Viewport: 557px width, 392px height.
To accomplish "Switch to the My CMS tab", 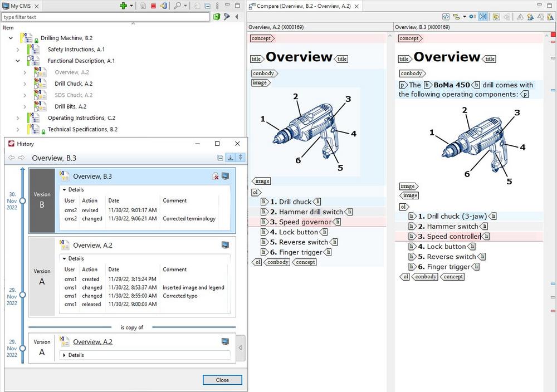I will [21, 6].
